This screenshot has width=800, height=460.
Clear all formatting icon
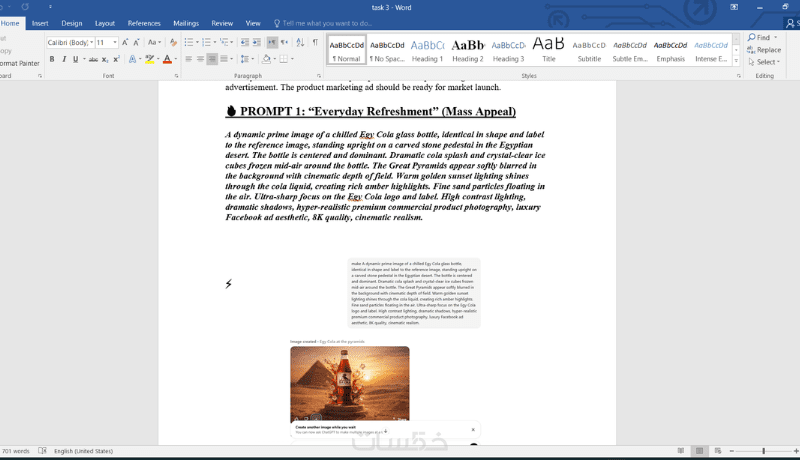coord(173,42)
